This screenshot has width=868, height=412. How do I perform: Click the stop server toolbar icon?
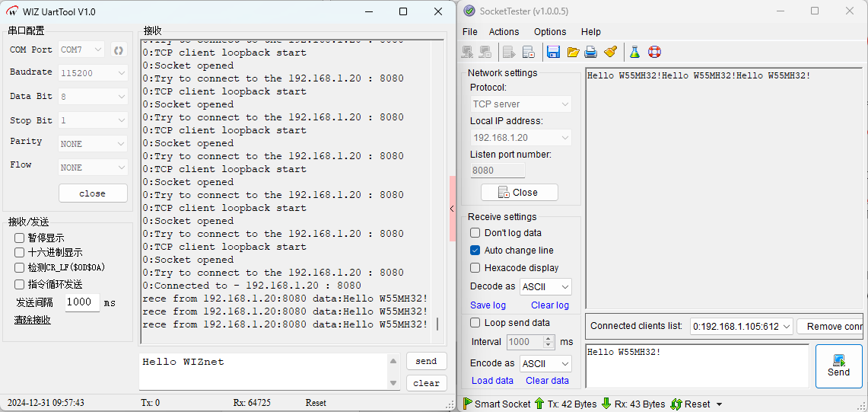pos(528,52)
